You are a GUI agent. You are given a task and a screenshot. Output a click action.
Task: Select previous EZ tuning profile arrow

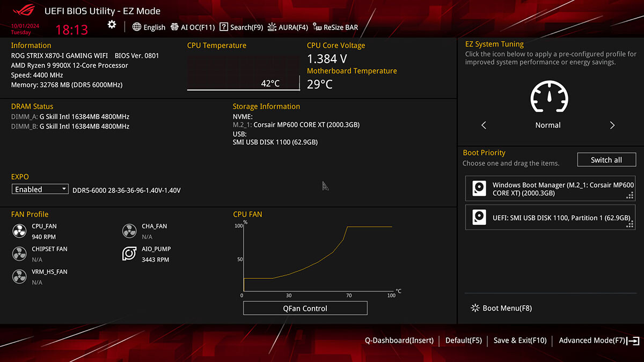point(484,125)
